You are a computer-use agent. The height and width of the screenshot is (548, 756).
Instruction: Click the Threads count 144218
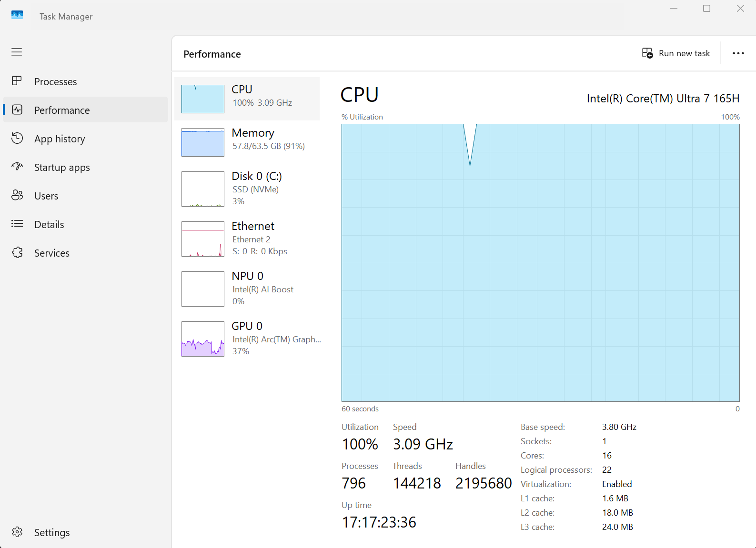tap(417, 483)
